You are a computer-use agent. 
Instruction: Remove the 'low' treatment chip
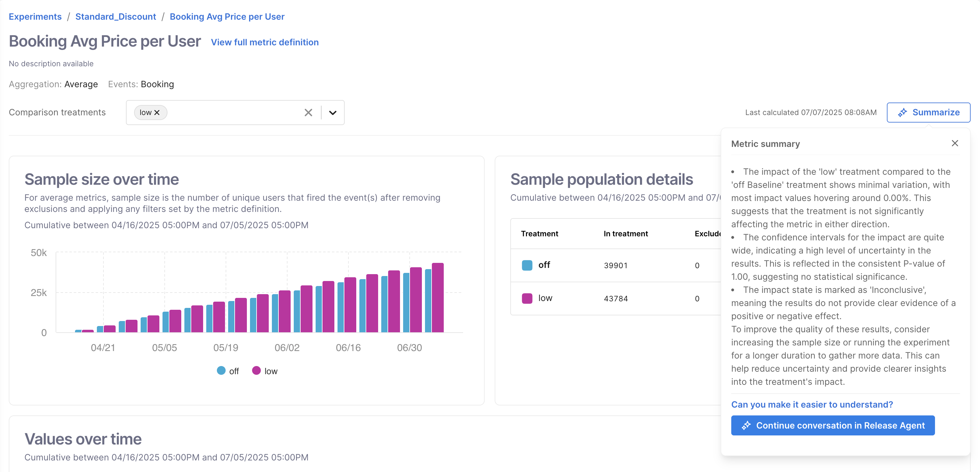click(157, 113)
